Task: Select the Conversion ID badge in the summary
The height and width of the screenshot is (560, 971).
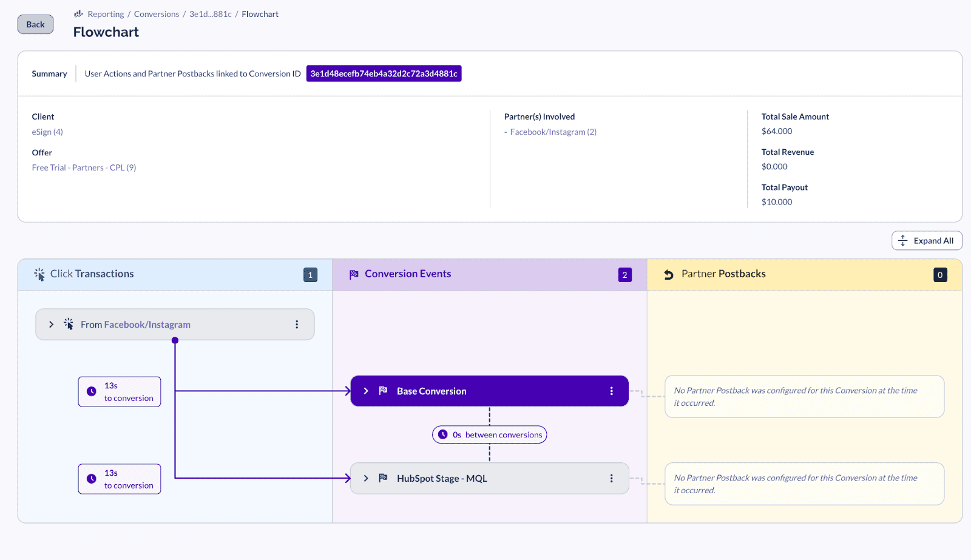Action: [x=384, y=73]
